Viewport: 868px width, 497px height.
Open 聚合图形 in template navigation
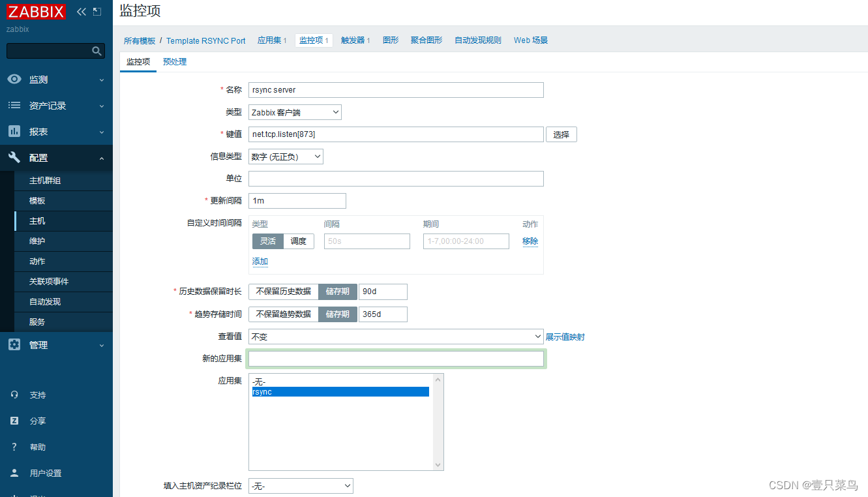427,40
